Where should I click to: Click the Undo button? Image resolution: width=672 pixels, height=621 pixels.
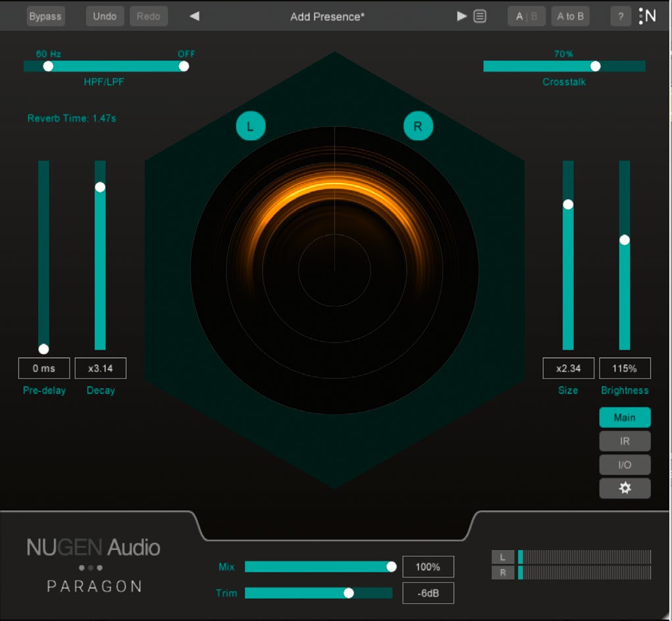click(105, 16)
